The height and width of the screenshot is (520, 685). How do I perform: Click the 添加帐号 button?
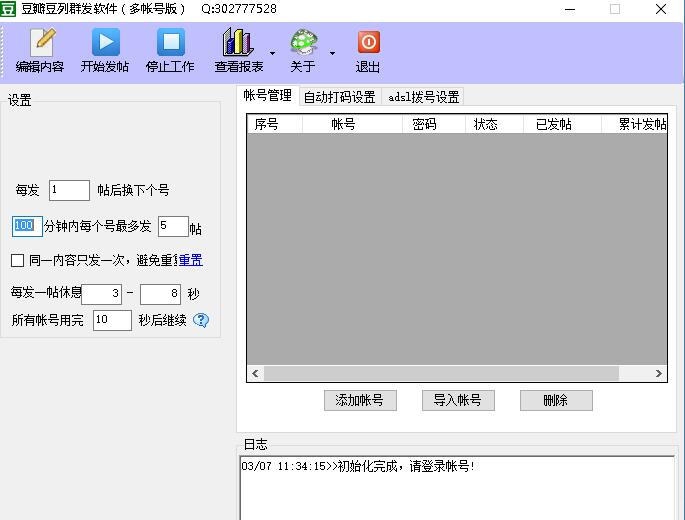pyautogui.click(x=360, y=400)
